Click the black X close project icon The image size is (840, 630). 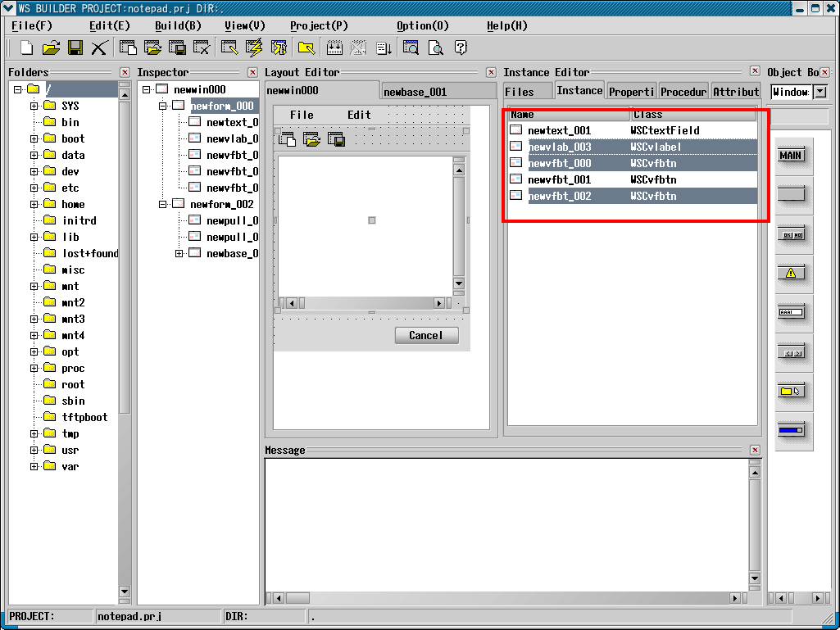click(99, 48)
